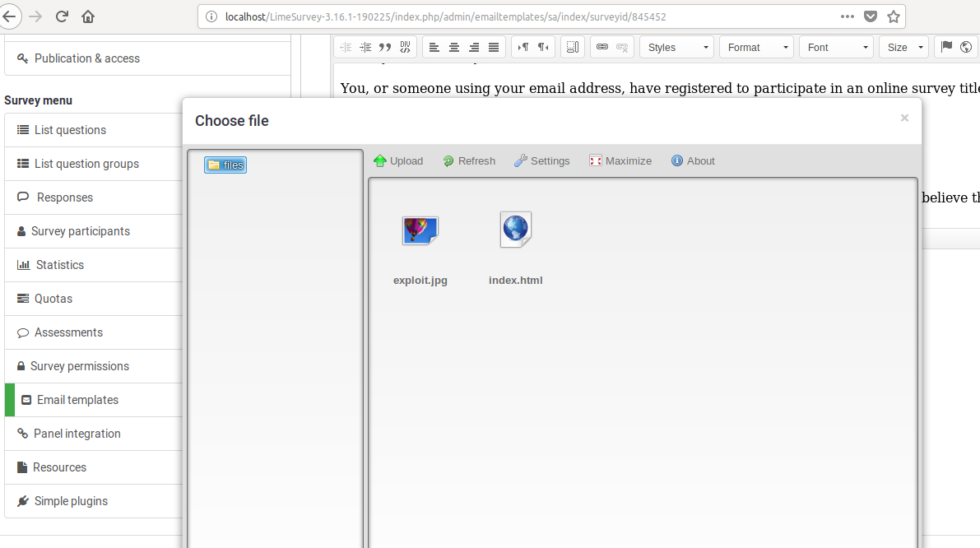Open List question groups
The image size is (980, 548).
[94, 164]
